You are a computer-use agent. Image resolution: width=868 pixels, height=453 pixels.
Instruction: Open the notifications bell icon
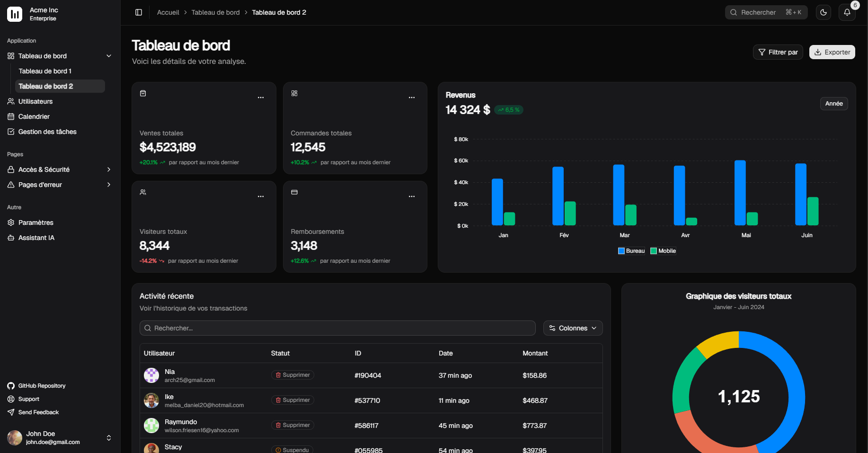(x=847, y=12)
